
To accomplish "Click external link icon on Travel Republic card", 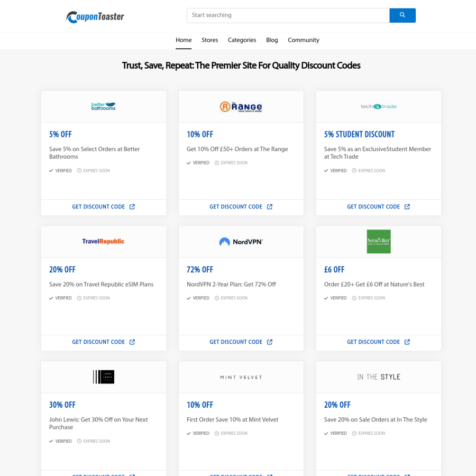I will (x=132, y=342).
